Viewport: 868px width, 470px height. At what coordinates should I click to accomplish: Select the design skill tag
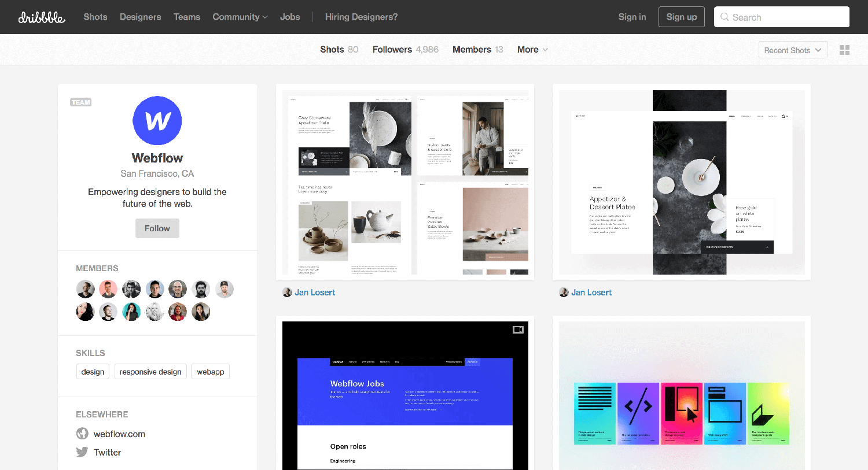[93, 372]
